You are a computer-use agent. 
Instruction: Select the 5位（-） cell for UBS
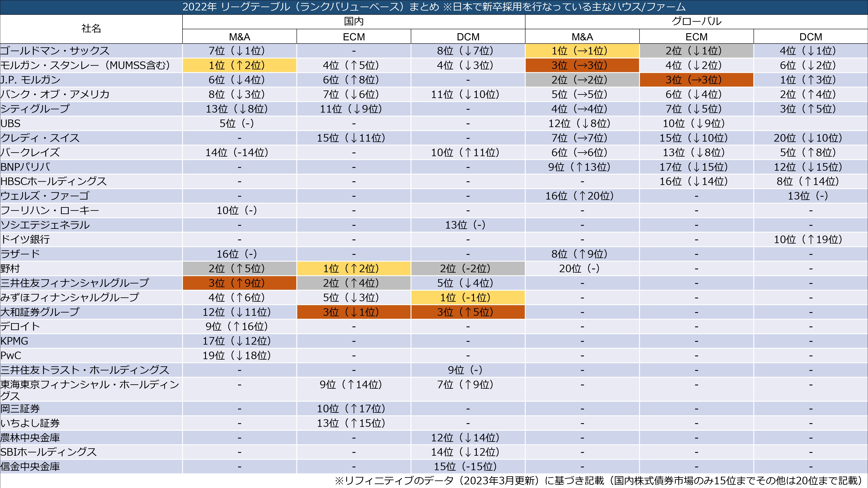239,124
